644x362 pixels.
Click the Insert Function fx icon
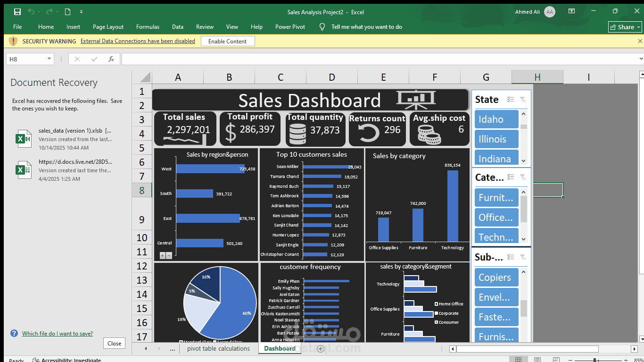(111, 59)
